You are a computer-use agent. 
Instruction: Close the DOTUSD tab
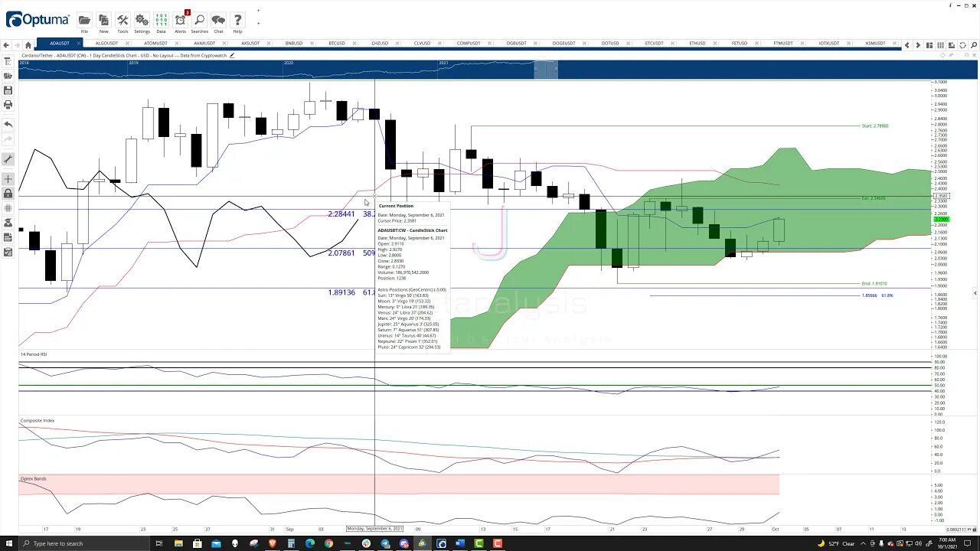[629, 44]
